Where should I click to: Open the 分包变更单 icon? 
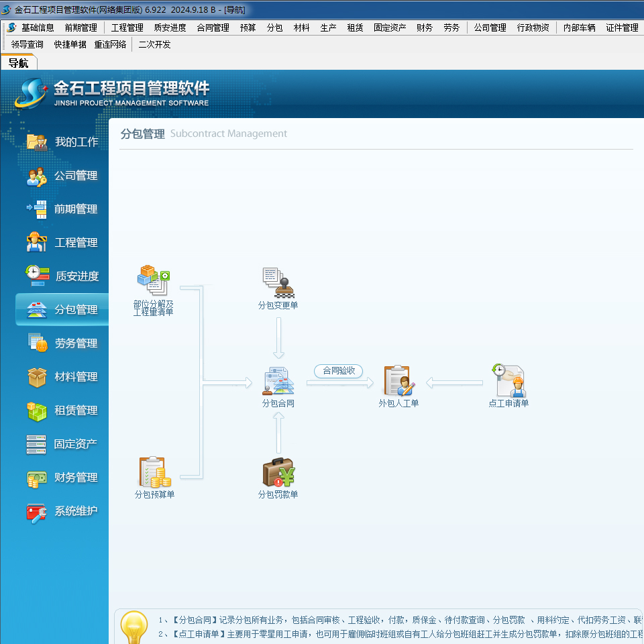[x=278, y=283]
